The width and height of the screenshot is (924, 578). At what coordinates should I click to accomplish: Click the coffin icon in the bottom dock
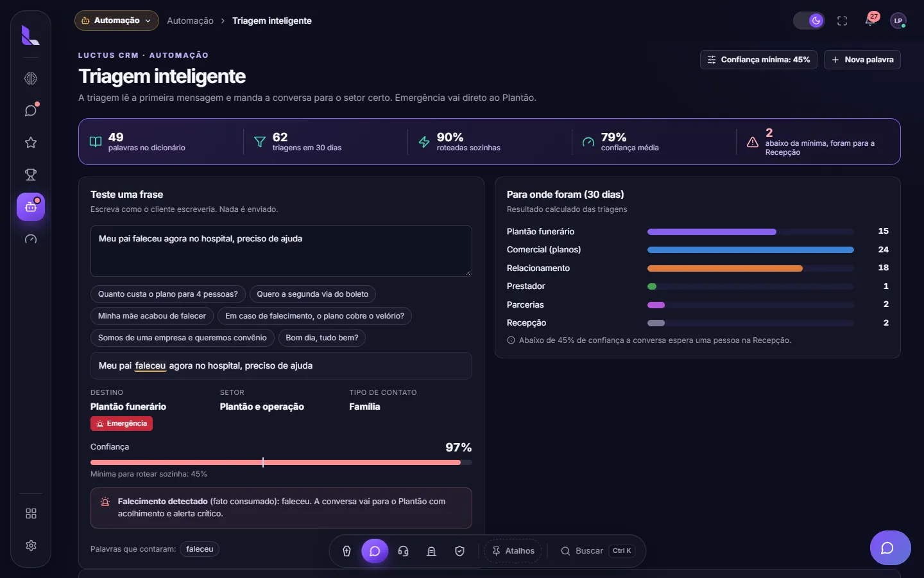tap(346, 551)
